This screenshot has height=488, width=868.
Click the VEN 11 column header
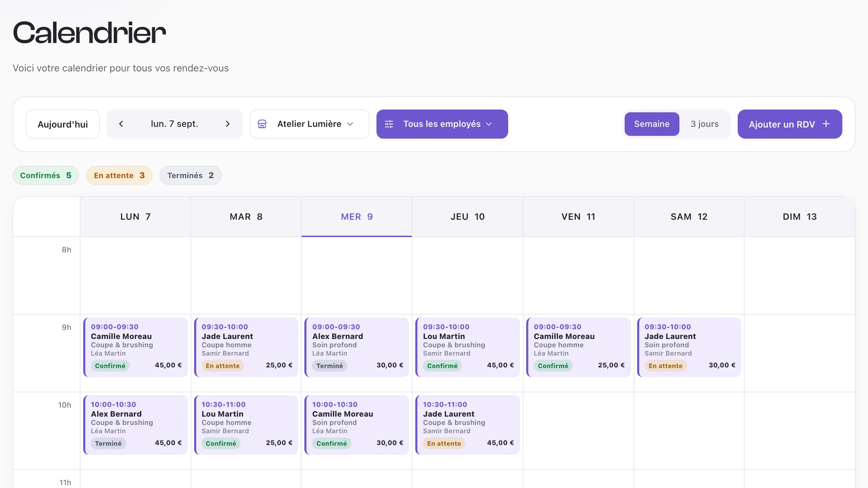click(x=578, y=217)
